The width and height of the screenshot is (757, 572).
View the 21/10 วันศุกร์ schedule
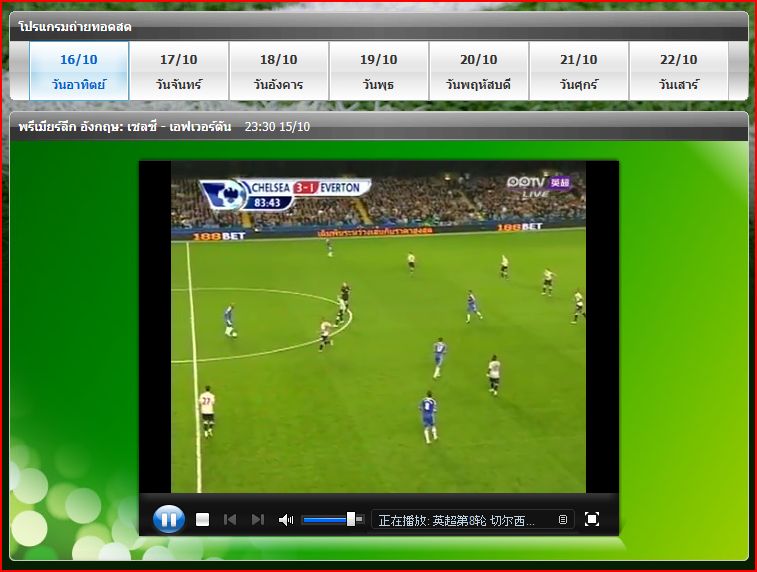point(579,71)
